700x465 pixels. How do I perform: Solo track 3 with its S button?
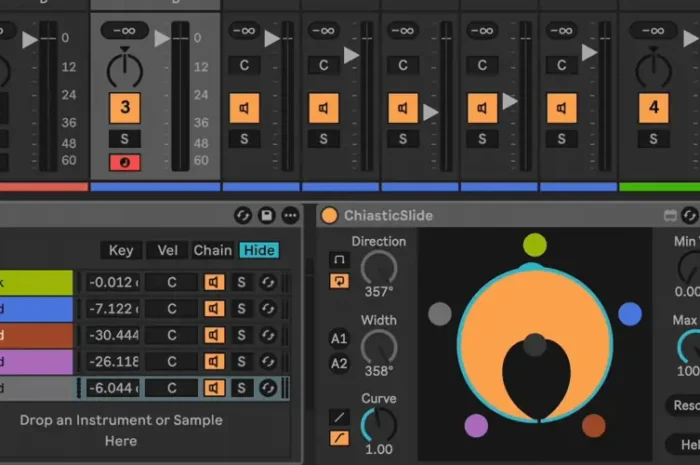[125, 139]
